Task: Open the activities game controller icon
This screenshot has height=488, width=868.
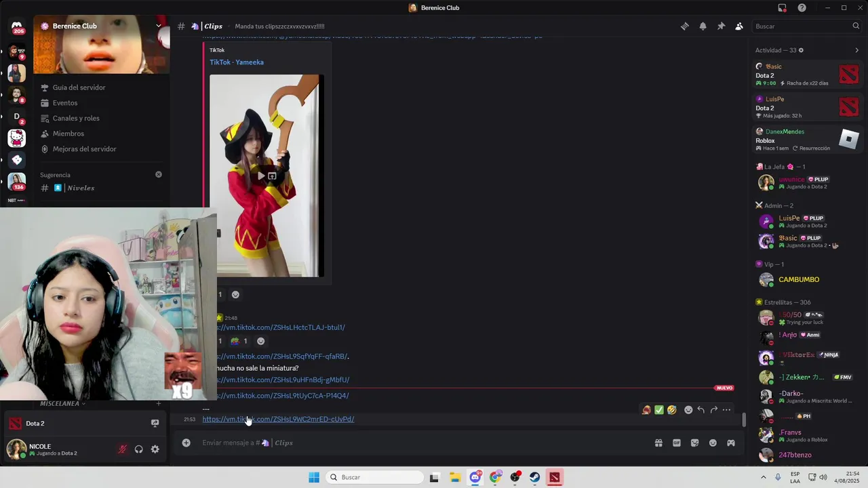Action: coord(731,443)
